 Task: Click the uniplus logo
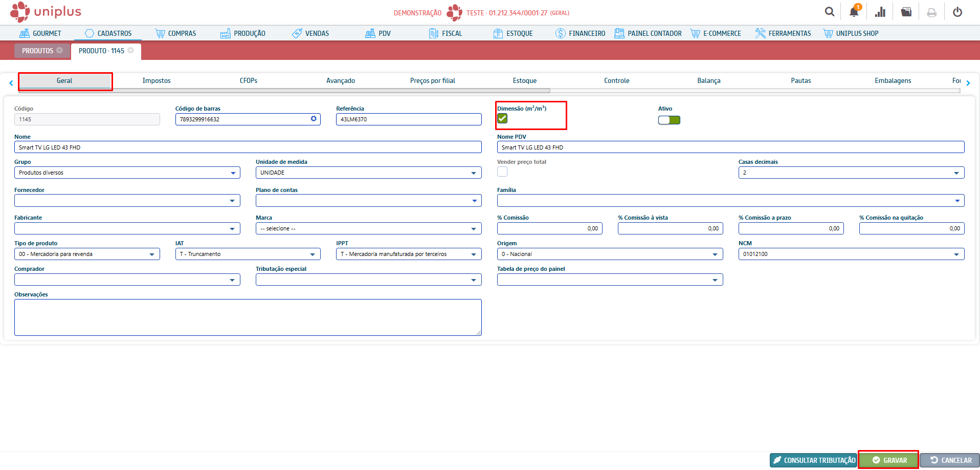pyautogui.click(x=46, y=11)
